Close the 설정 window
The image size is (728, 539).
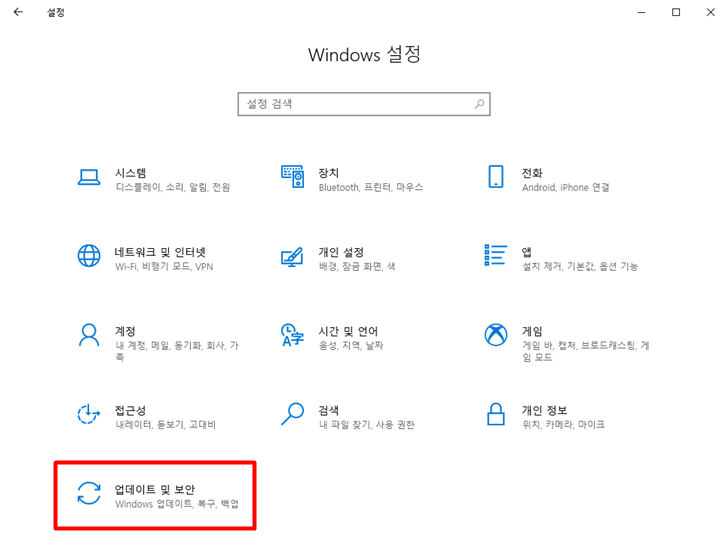click(x=710, y=13)
